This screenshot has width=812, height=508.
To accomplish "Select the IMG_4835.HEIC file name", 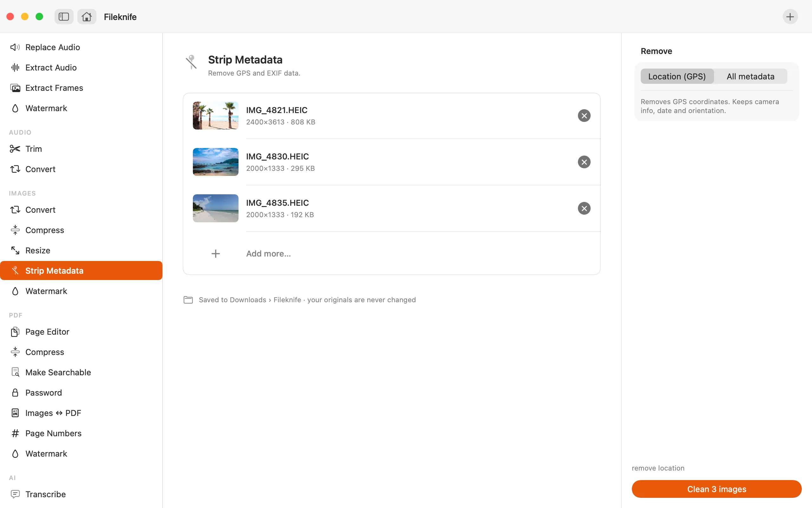I will pyautogui.click(x=278, y=203).
